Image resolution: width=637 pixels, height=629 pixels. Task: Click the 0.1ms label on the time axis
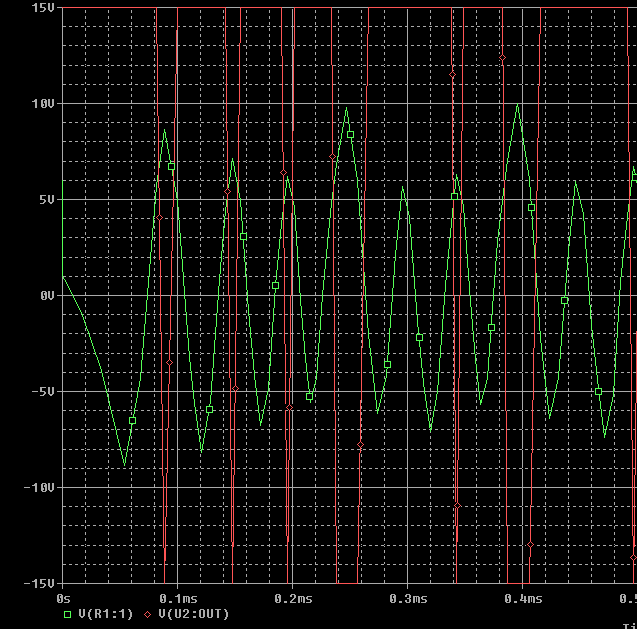click(177, 598)
